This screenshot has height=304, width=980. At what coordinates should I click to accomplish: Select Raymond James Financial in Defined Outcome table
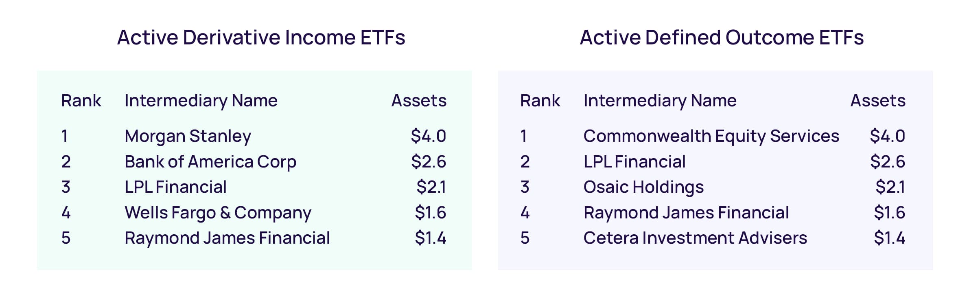pos(686,213)
